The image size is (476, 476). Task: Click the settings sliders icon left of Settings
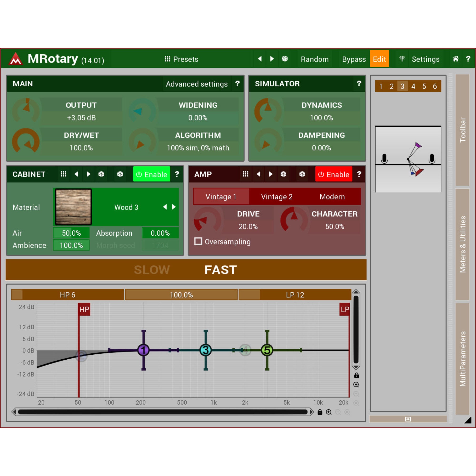click(402, 59)
